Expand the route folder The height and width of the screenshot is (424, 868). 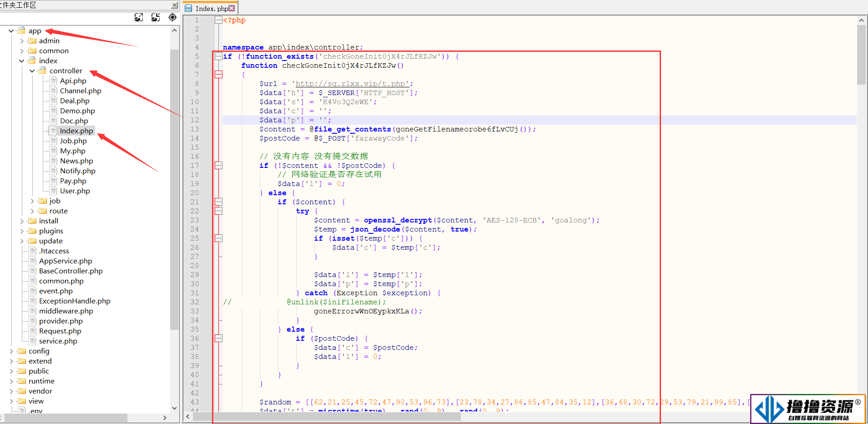tap(32, 211)
